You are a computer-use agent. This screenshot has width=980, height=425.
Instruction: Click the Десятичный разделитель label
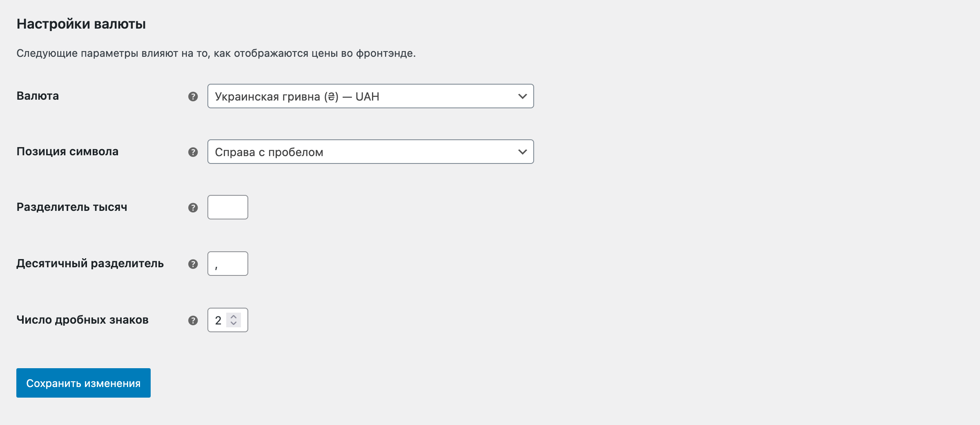point(90,264)
